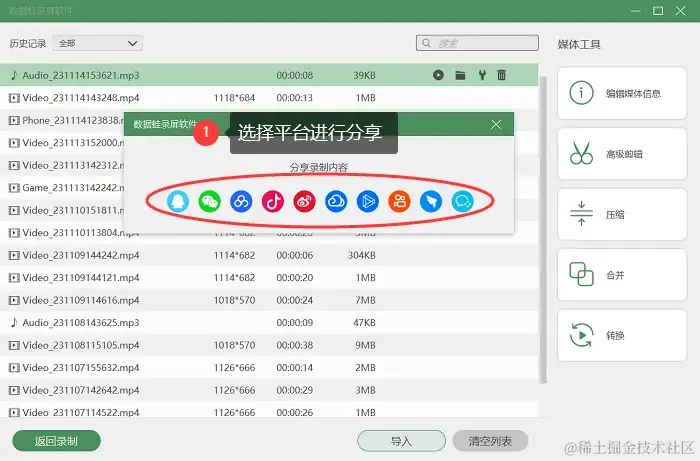Focus the 搜索 search field

(477, 43)
